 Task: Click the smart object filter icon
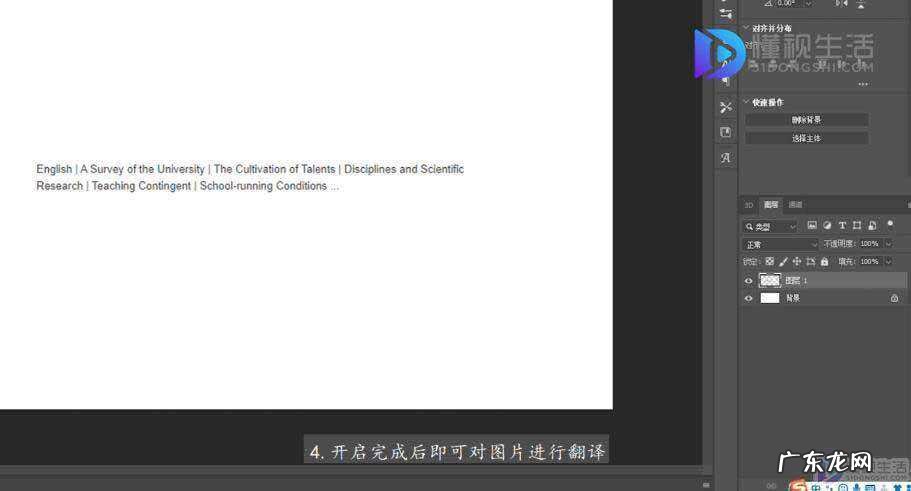[872, 226]
